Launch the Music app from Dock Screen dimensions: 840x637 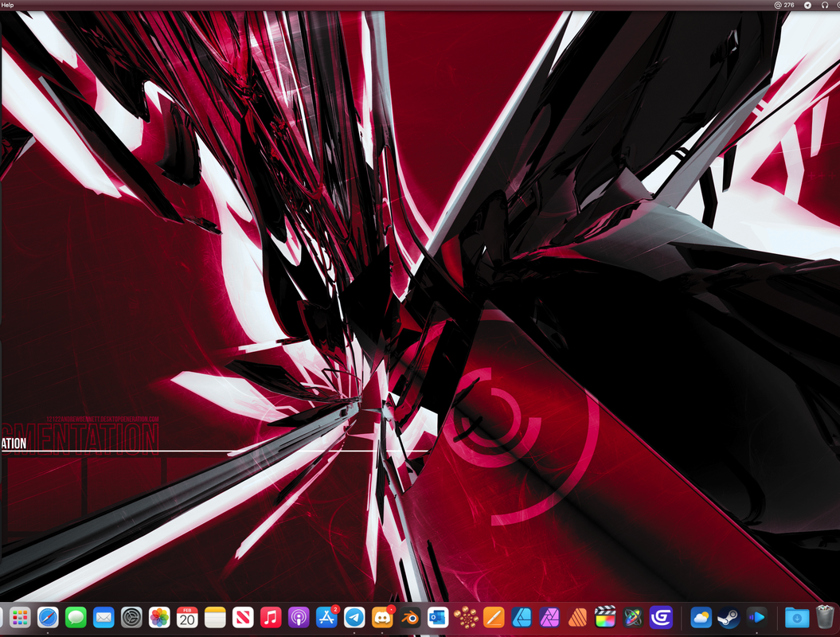point(271,618)
